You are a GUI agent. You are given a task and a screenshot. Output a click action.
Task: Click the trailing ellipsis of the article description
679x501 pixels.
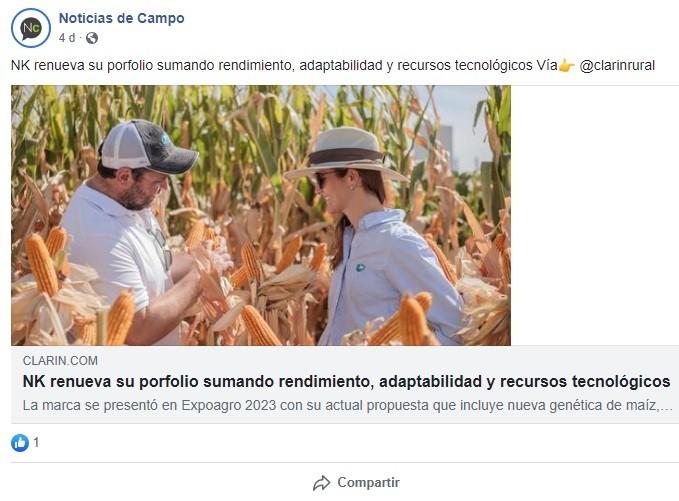pyautogui.click(x=667, y=406)
